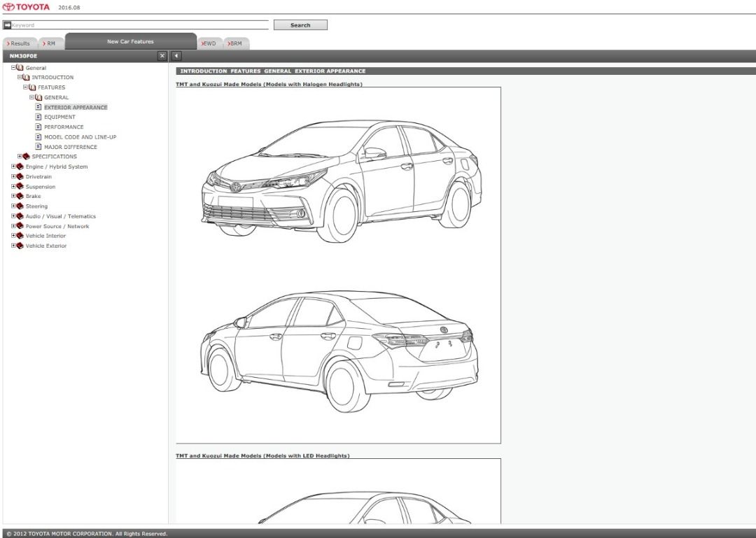Select the MODEL CODE AND LINE-UP topic

(x=81, y=136)
